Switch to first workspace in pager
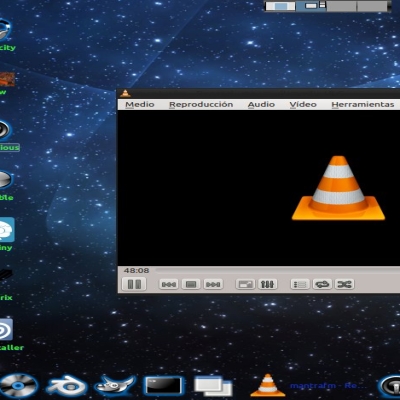This screenshot has height=400, width=400. 280,6
